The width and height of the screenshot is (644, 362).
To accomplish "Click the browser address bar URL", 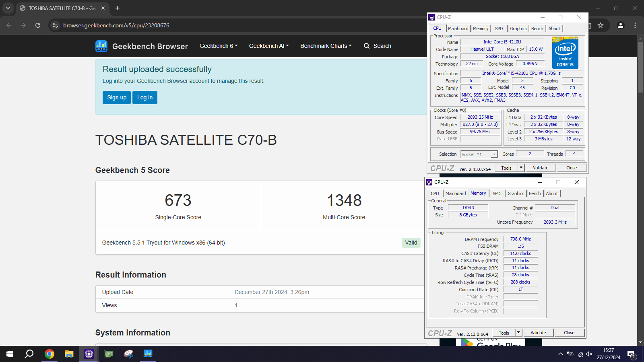I will tap(116, 25).
